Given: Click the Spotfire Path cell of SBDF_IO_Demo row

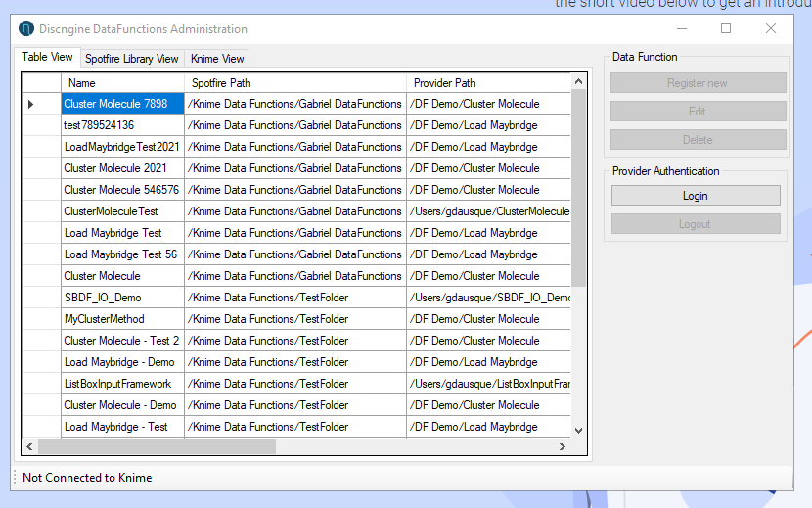Looking at the screenshot, I should click(x=295, y=298).
